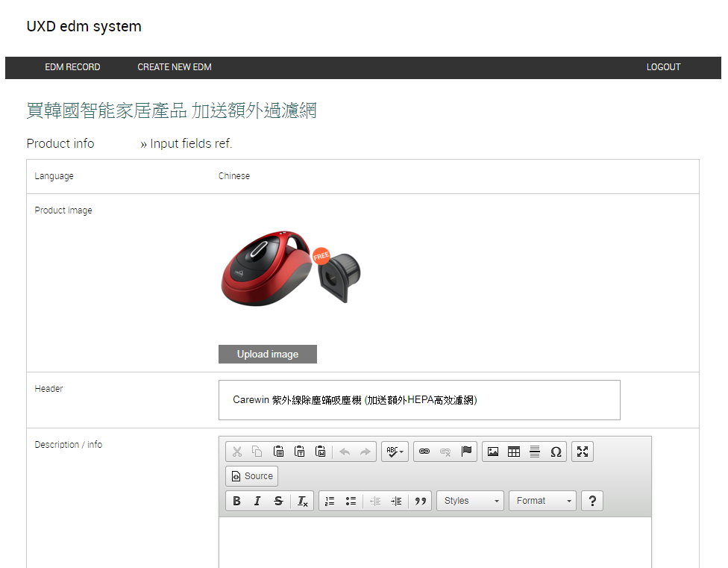
Task: Click the Chinese EDM title heading
Action: [x=172, y=110]
